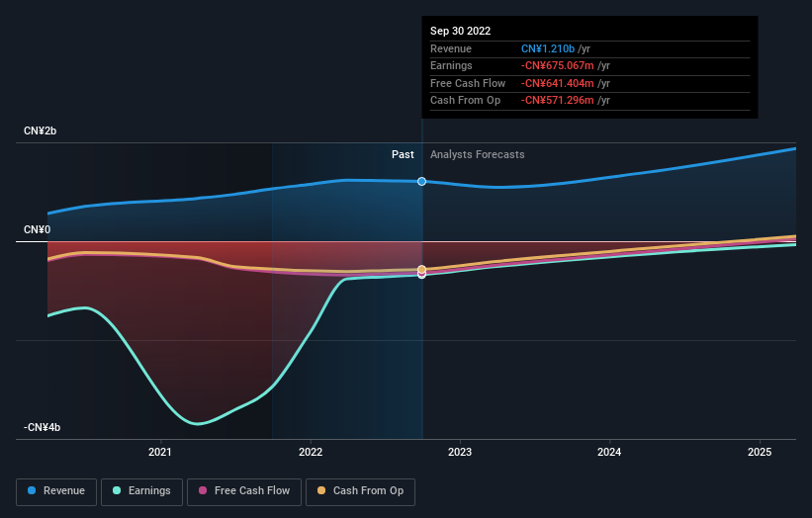Toggle the Free Cash Flow legend series
812x518 pixels.
[244, 491]
